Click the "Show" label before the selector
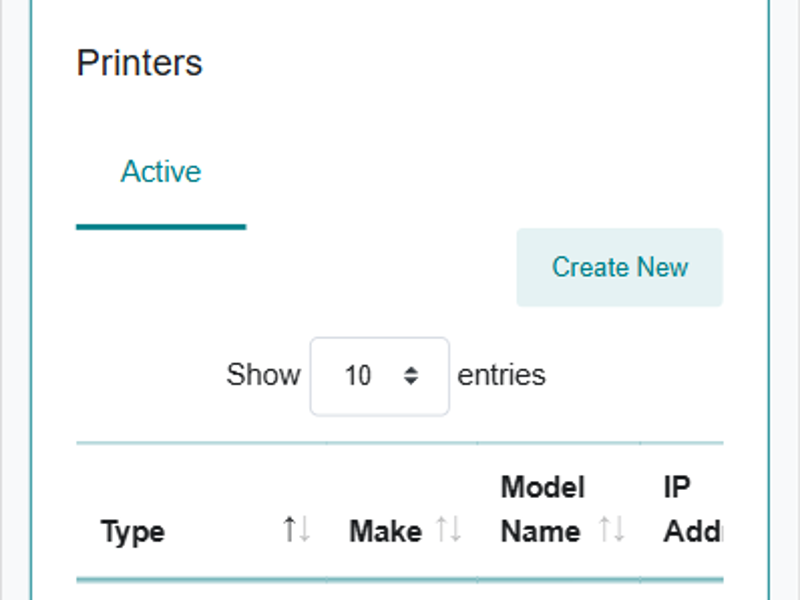Screen dimensions: 800x600 coord(263,375)
